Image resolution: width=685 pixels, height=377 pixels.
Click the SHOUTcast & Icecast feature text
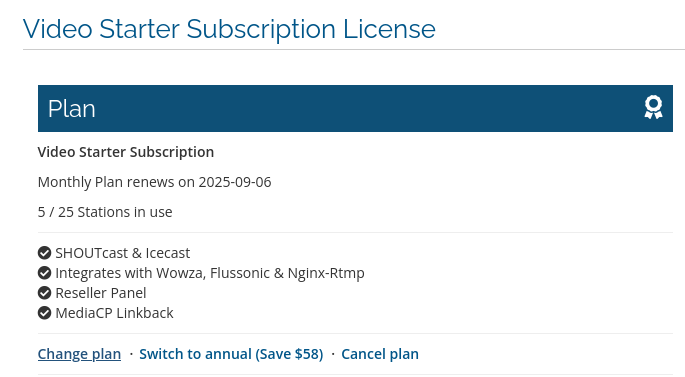click(x=122, y=253)
